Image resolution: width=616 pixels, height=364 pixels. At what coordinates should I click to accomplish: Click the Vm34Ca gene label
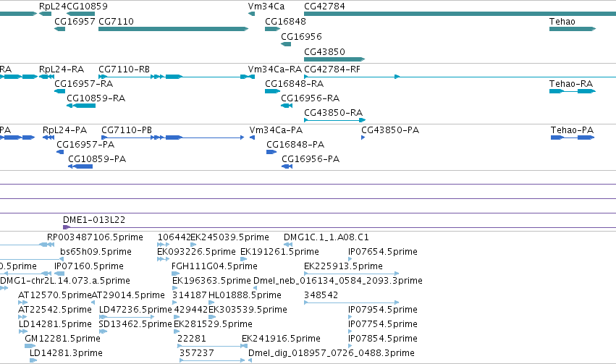point(266,7)
